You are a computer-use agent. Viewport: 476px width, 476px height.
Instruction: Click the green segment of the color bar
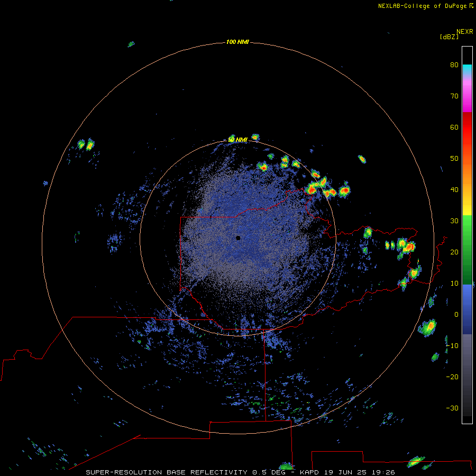click(x=467, y=250)
